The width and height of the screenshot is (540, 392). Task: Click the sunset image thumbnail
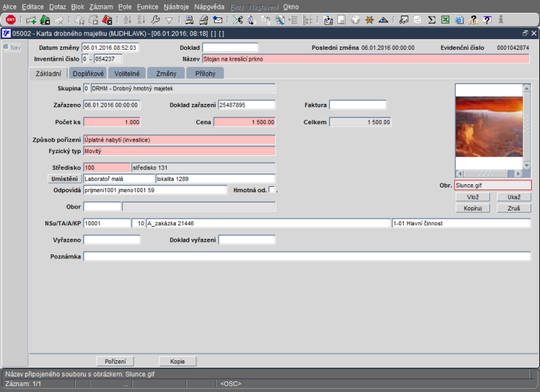[489, 127]
